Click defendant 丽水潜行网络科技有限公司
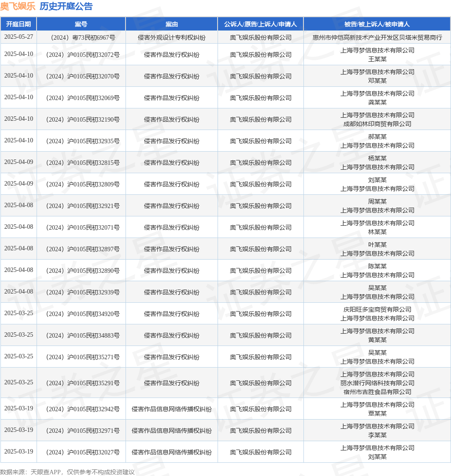This screenshot has width=451, height=476. coord(377,383)
